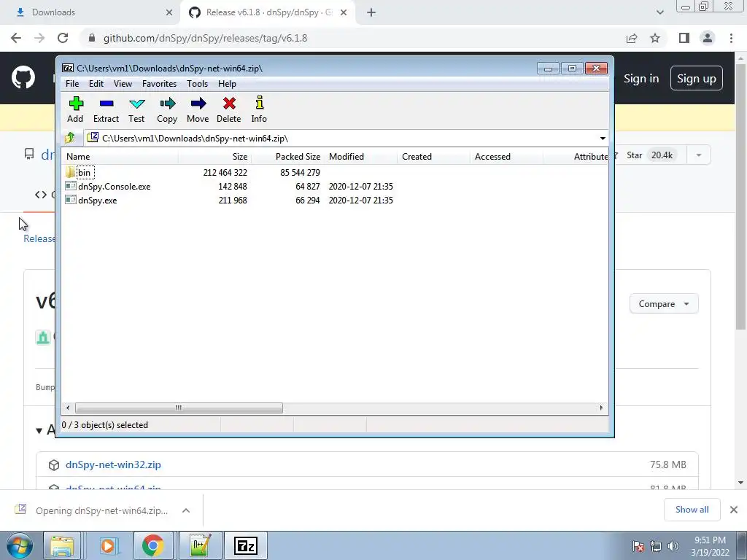Switch to the Downloads browser tab
This screenshot has height=560, width=747.
pyautogui.click(x=88, y=12)
